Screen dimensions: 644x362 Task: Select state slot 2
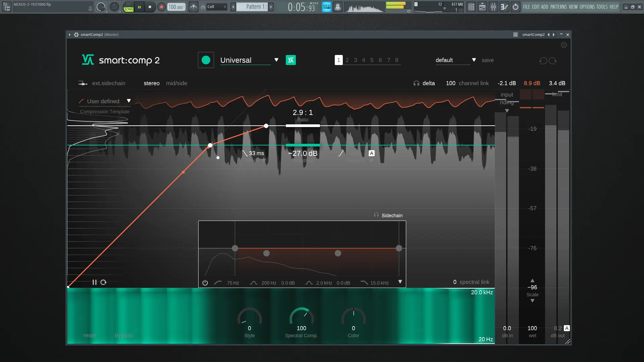coord(347,60)
